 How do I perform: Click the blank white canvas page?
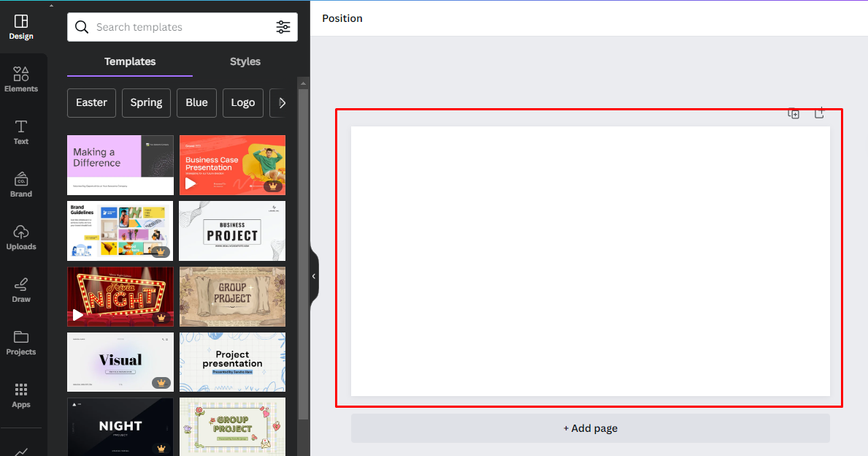[590, 261]
